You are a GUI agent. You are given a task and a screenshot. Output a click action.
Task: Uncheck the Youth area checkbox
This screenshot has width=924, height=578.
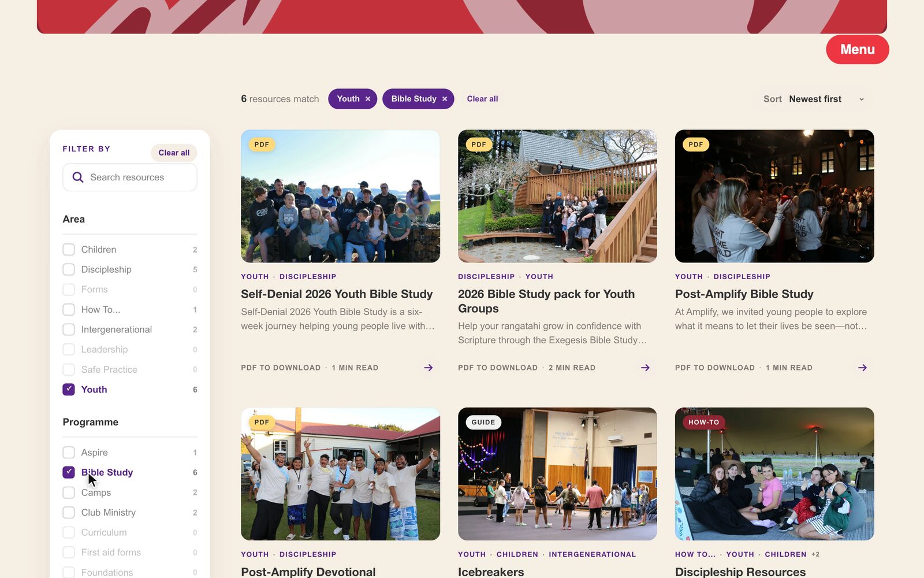click(x=69, y=390)
